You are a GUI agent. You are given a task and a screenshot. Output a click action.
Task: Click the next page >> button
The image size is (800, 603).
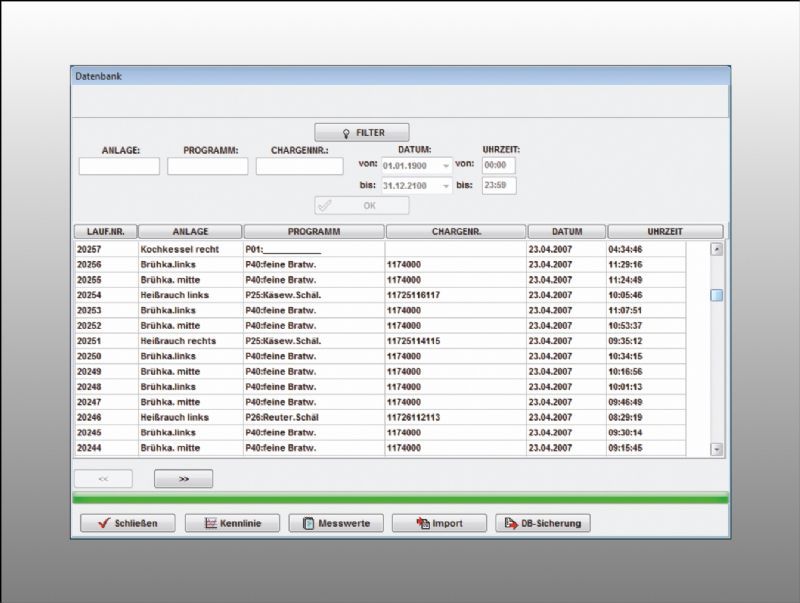[184, 479]
